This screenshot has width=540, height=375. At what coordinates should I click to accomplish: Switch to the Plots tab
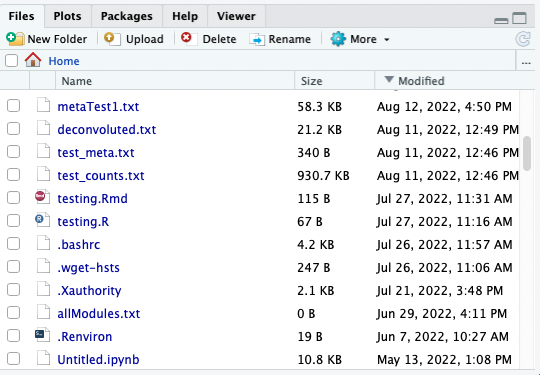(67, 16)
